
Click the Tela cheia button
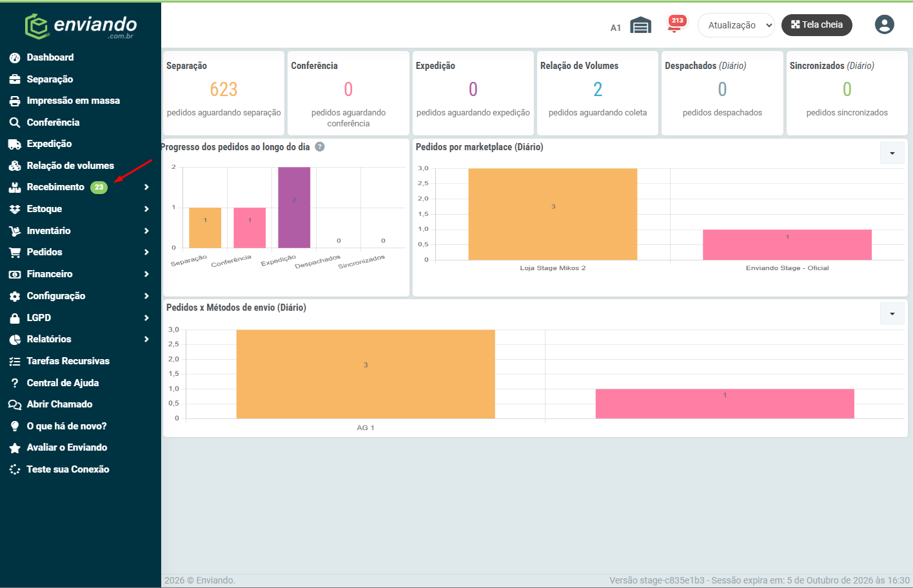click(817, 24)
